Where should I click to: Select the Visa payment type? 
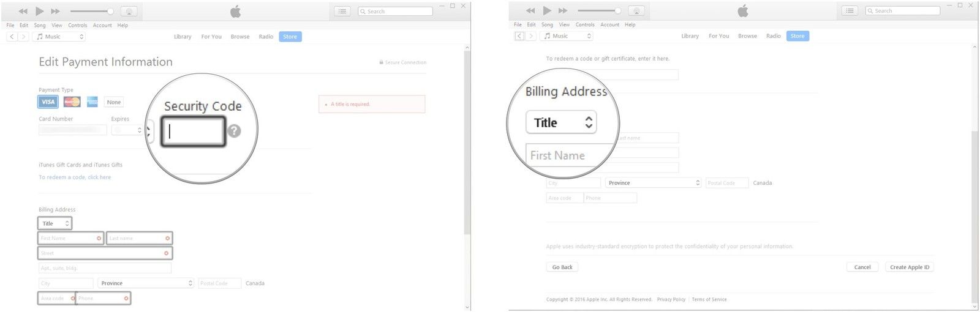click(x=48, y=102)
